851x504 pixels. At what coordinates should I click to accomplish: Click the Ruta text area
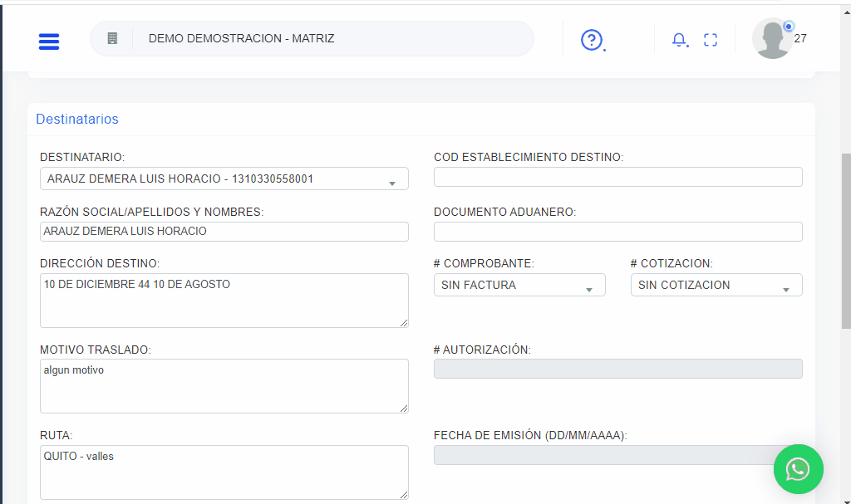(x=224, y=472)
